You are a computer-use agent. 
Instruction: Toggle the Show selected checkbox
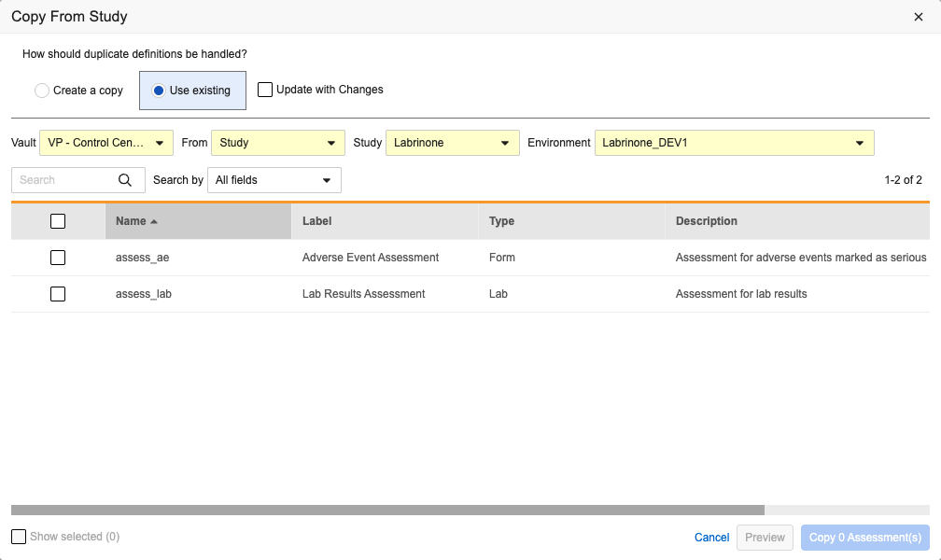(x=19, y=537)
